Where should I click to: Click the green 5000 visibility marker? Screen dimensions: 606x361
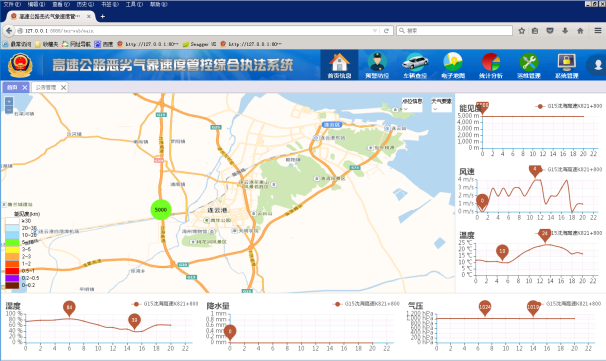tap(161, 209)
